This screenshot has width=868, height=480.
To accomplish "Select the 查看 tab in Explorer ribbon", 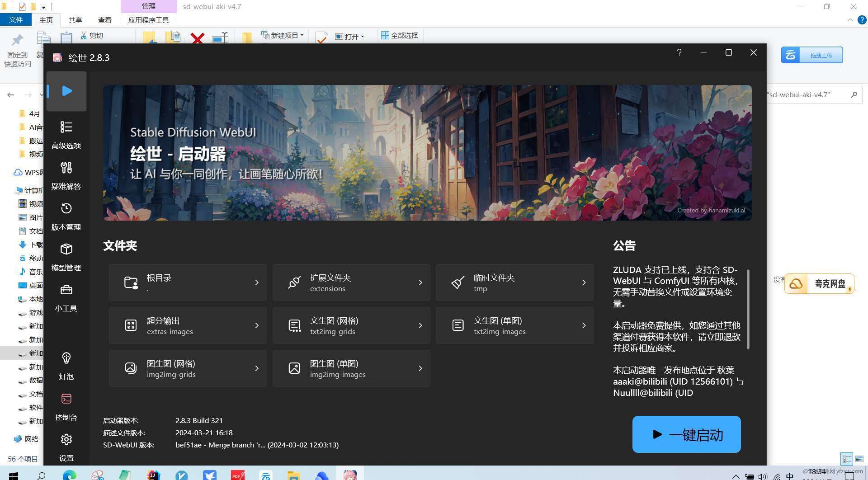I will pos(104,20).
